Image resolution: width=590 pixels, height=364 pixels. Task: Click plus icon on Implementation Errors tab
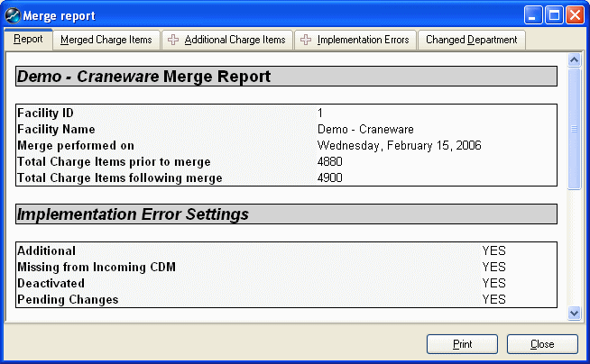pos(307,40)
